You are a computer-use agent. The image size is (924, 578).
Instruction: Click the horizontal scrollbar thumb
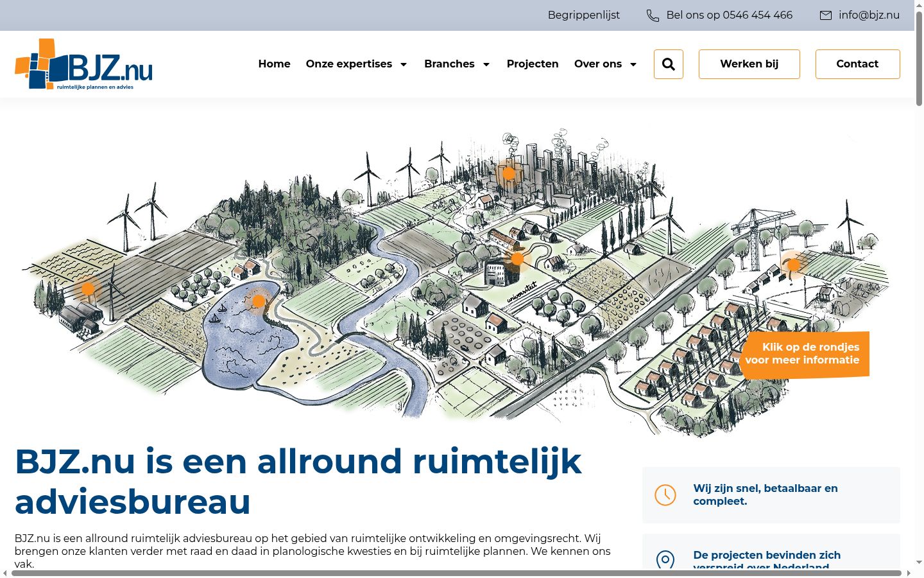(x=456, y=573)
